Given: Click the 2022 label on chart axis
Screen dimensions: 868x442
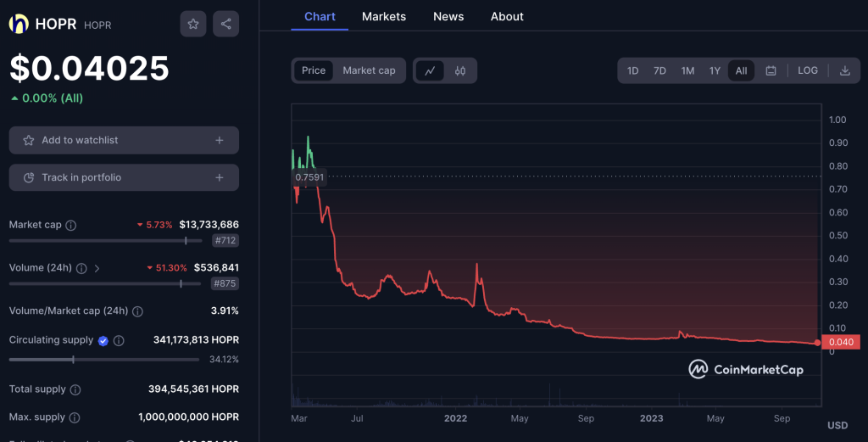Looking at the screenshot, I should click(x=455, y=419).
